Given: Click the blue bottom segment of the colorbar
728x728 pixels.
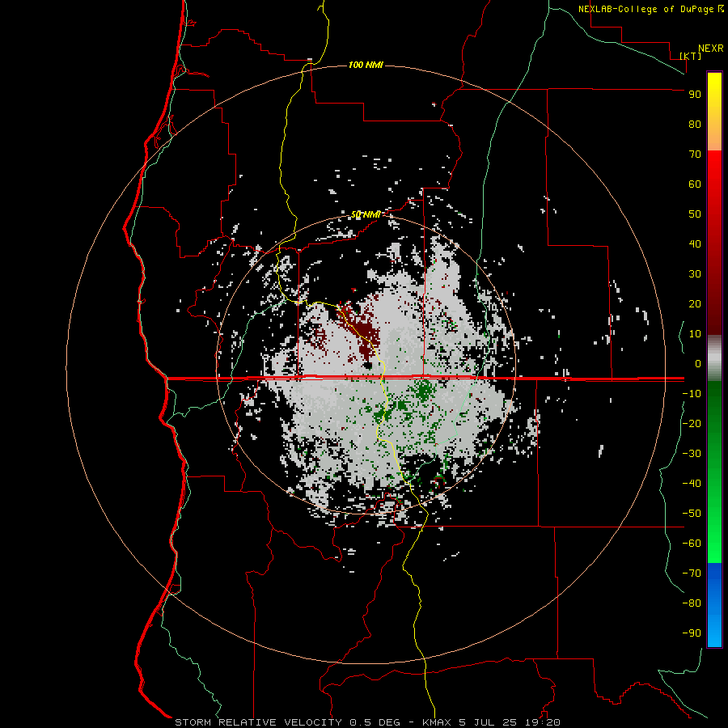Looking at the screenshot, I should 714,605.
